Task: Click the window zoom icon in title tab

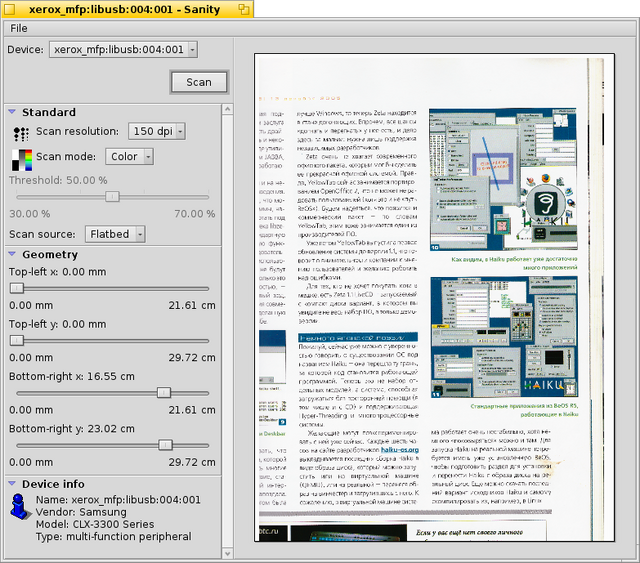Action: coord(244,9)
